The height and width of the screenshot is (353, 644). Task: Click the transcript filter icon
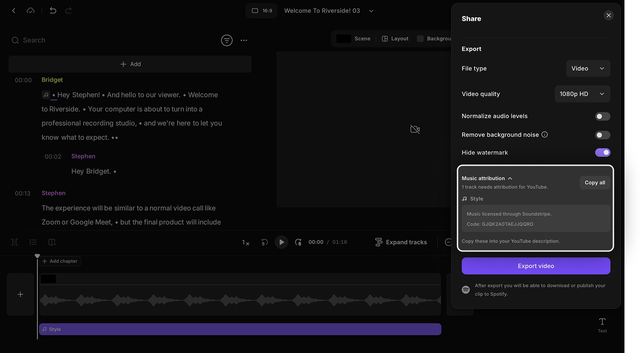coord(227,40)
